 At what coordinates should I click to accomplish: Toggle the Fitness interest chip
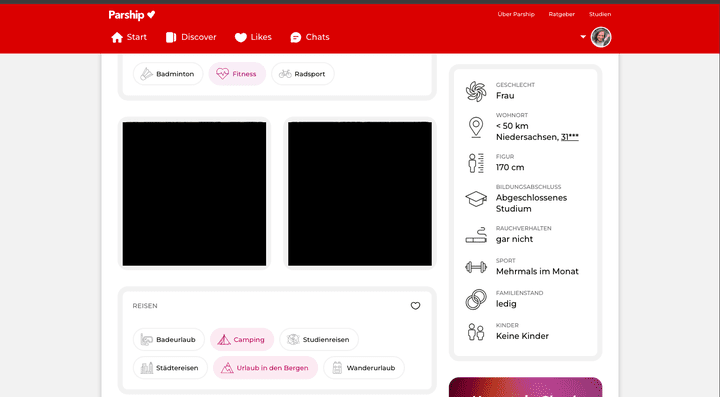pos(237,74)
